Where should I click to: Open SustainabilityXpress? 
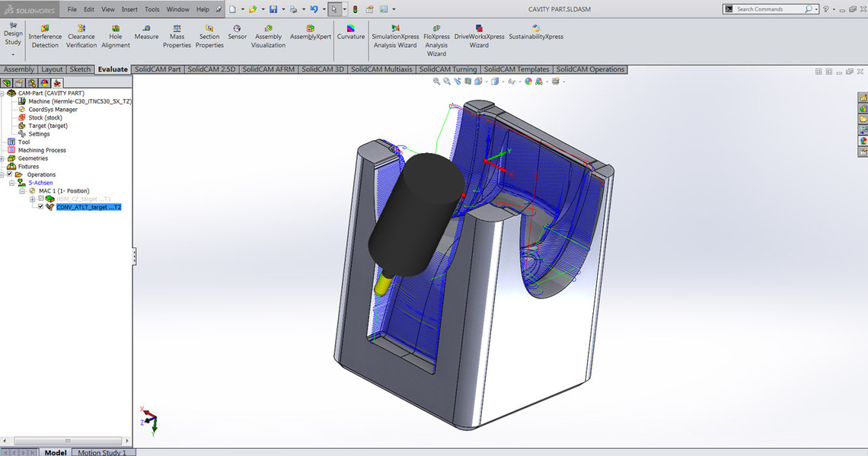(536, 32)
